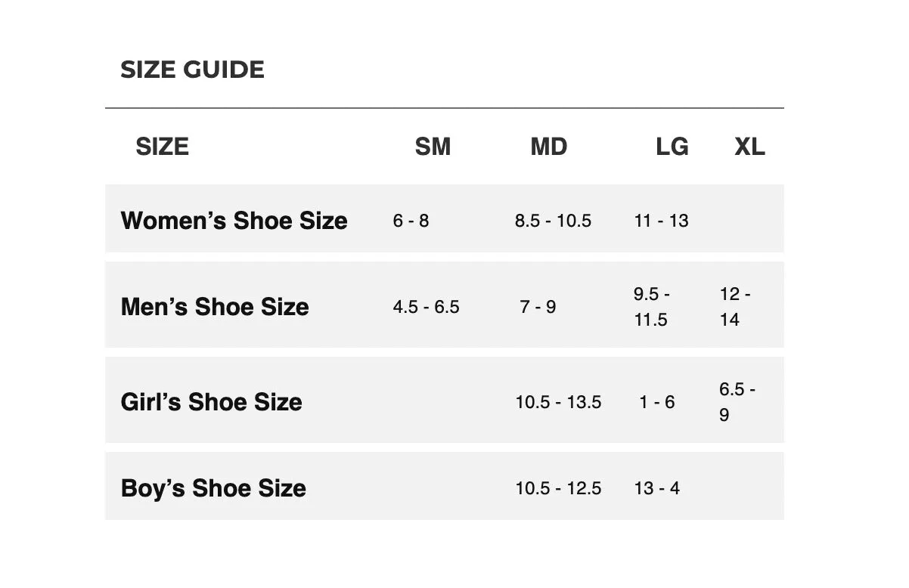Click the men's medium 7 - 9 cell
909x588 pixels.
coord(538,307)
